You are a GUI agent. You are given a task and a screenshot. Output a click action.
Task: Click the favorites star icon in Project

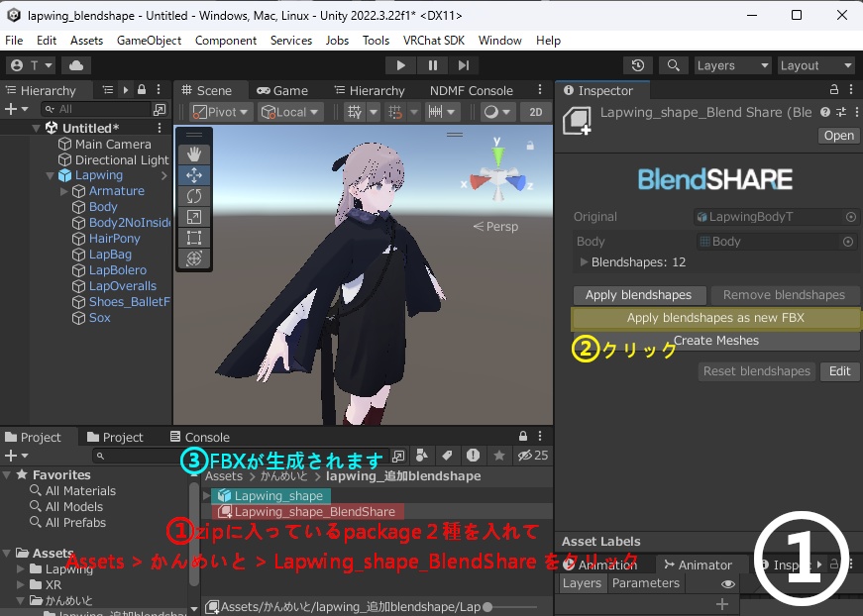[499, 456]
